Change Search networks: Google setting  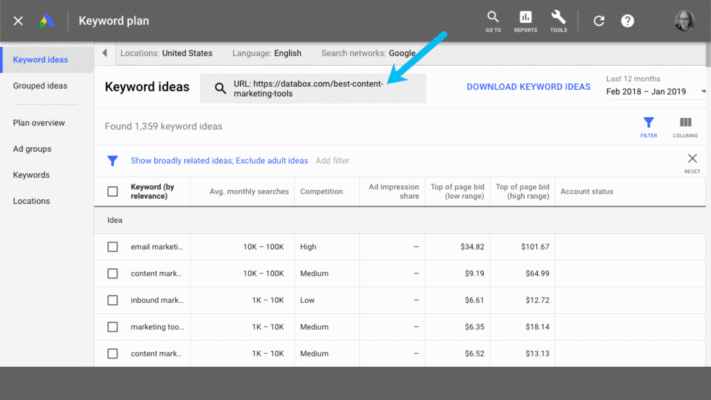[x=368, y=53]
